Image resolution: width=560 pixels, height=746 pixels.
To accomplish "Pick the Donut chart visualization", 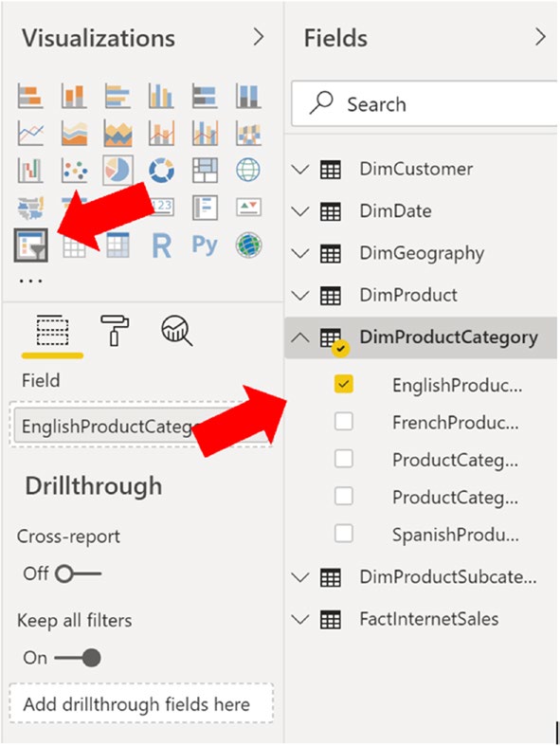I will pos(161,170).
